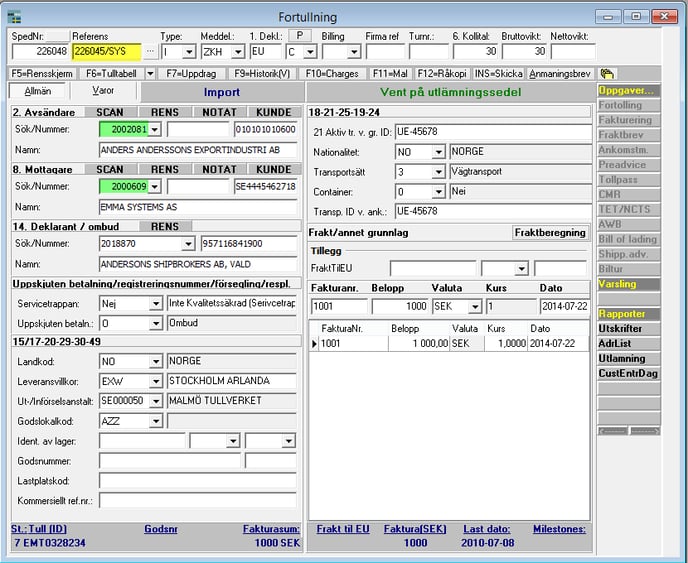The height and width of the screenshot is (563, 688).
Task: Click right scroll arrow under sidebar buttons
Action: click(x=645, y=431)
